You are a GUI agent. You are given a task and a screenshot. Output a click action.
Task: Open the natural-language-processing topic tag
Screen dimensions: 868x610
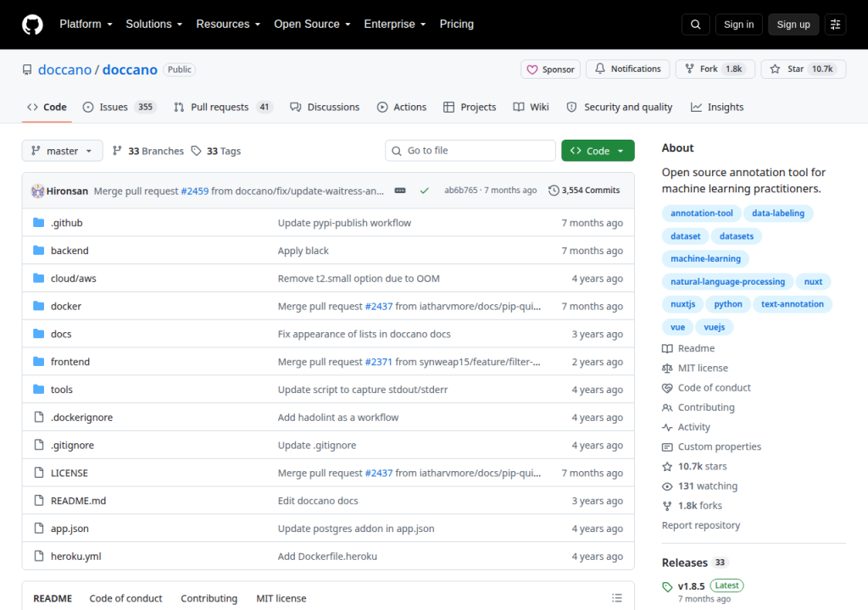coord(727,281)
